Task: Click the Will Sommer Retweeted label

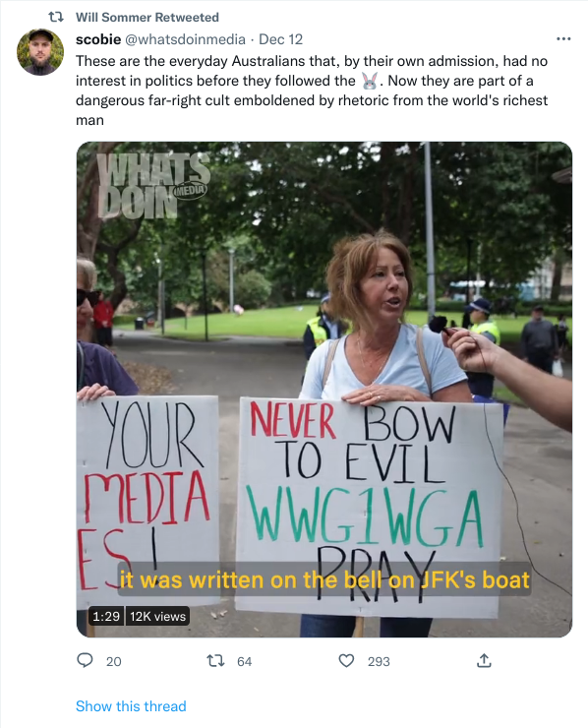Action: coord(147,17)
